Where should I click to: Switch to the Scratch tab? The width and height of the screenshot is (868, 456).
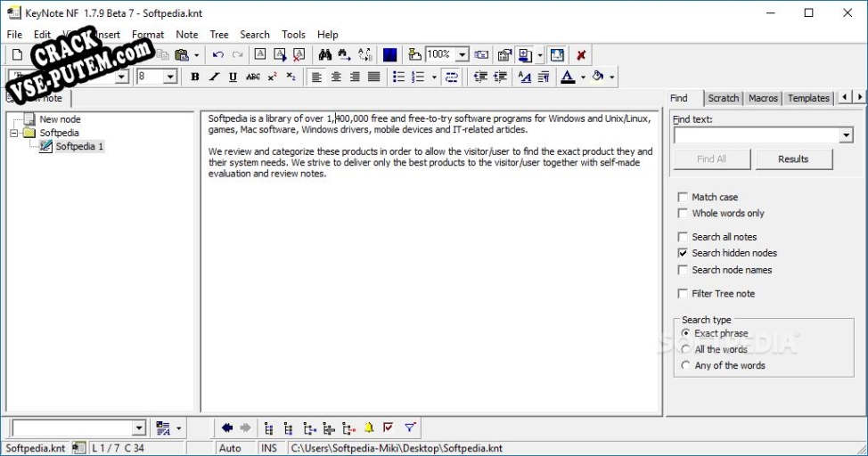coord(723,98)
